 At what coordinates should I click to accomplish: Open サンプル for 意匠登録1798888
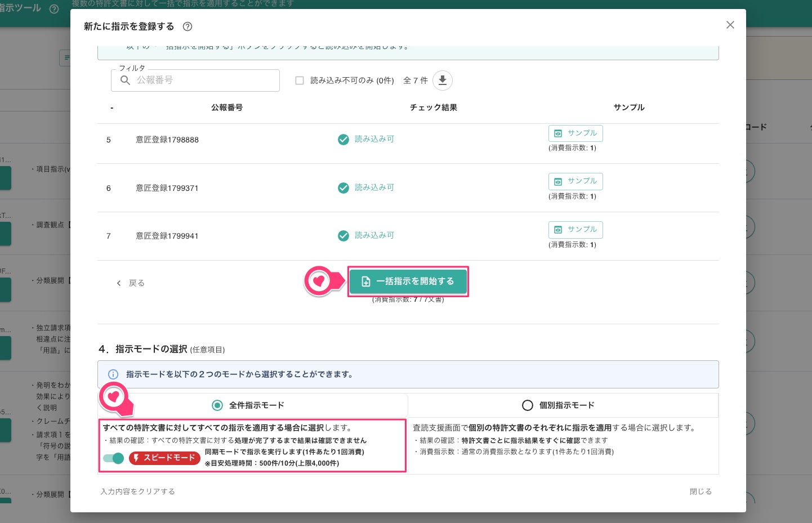tap(575, 133)
